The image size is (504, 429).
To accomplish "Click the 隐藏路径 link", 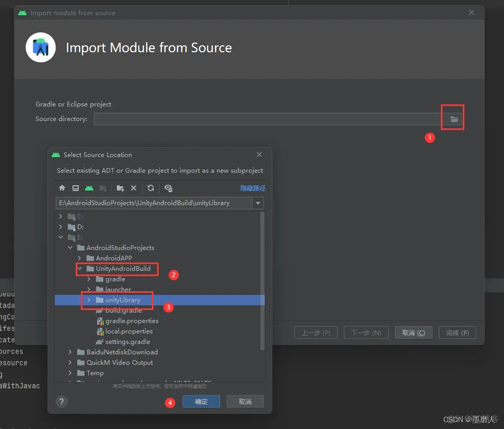I will point(253,188).
